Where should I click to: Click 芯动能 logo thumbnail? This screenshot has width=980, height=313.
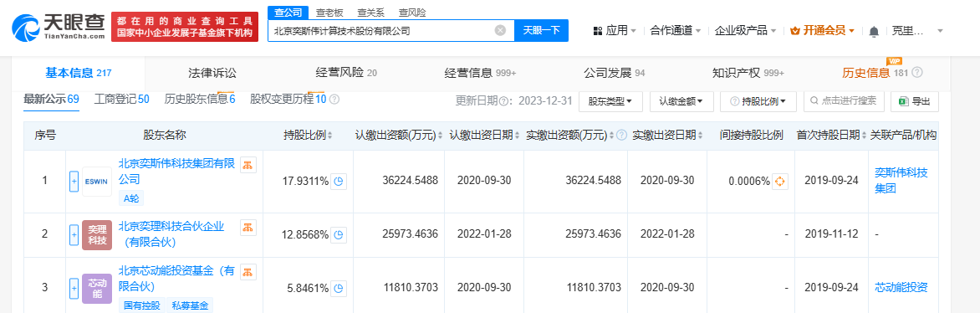[97, 288]
